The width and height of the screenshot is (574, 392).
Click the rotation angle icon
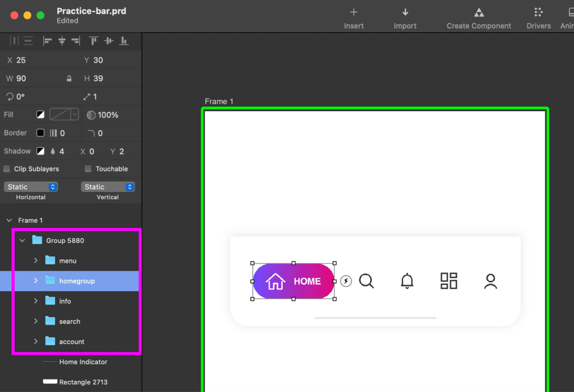(10, 97)
